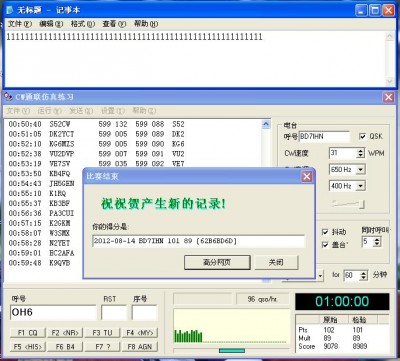This screenshot has width=400, height=361.
Task: Increase the 60 分钟 duration spinner
Action: point(364,273)
